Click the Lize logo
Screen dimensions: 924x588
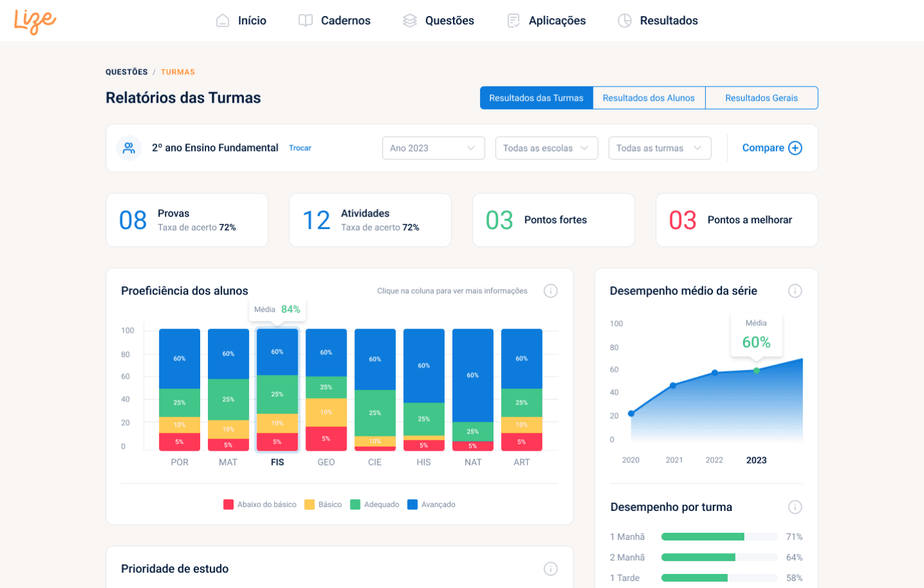pos(35,21)
